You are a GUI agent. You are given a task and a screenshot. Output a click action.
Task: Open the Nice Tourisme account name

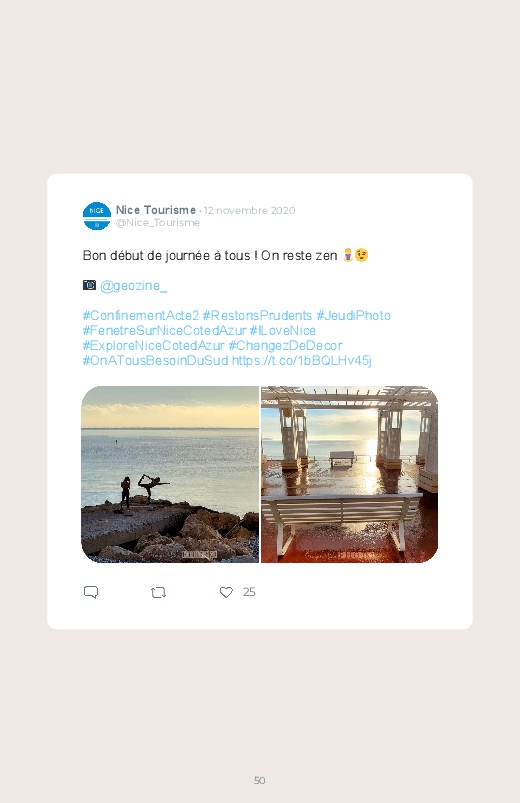[x=156, y=210]
